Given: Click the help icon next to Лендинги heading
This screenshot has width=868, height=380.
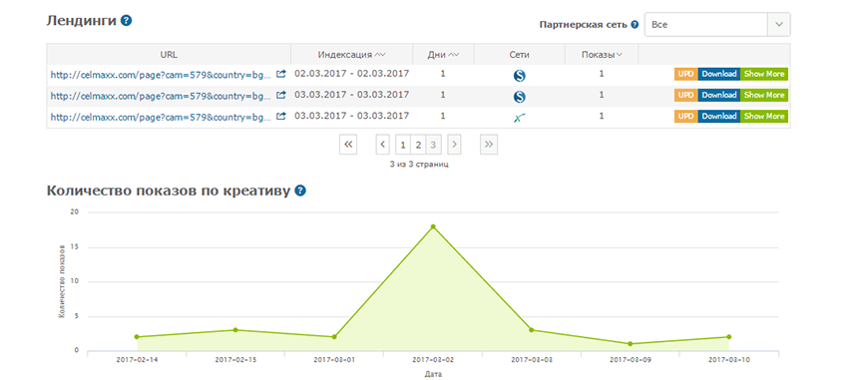Looking at the screenshot, I should [x=127, y=21].
